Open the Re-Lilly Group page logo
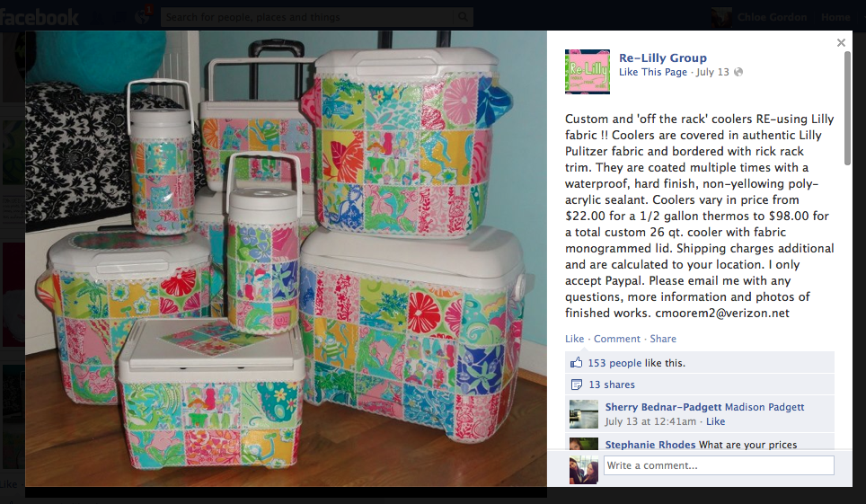The height and width of the screenshot is (504, 866). 588,71
